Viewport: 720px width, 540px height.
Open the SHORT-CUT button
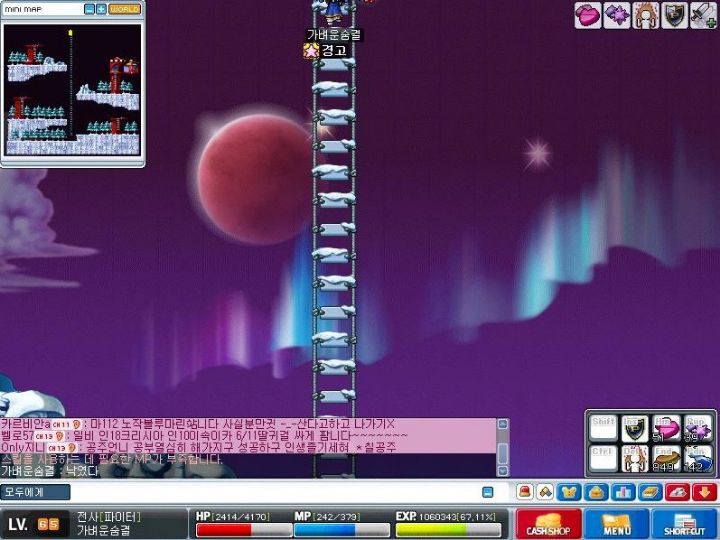pos(684,523)
